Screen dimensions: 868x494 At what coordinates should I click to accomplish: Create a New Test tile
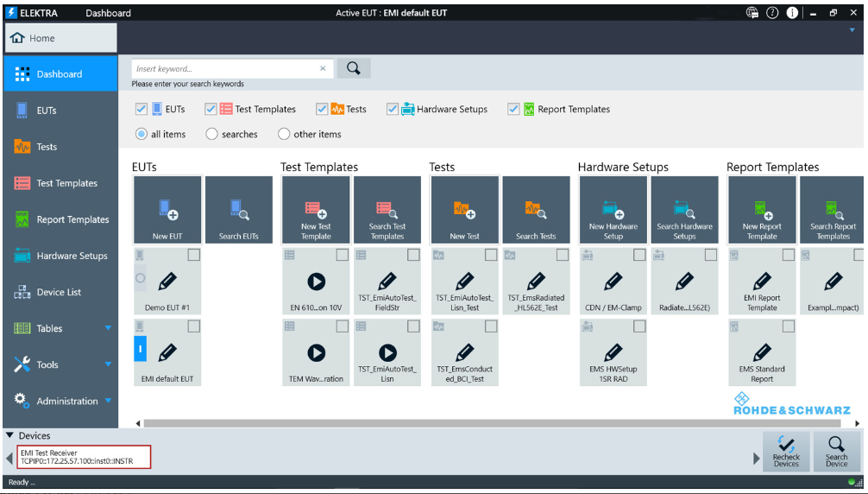tap(464, 210)
